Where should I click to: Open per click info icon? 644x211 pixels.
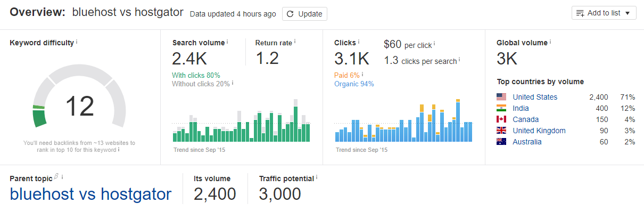tap(435, 44)
